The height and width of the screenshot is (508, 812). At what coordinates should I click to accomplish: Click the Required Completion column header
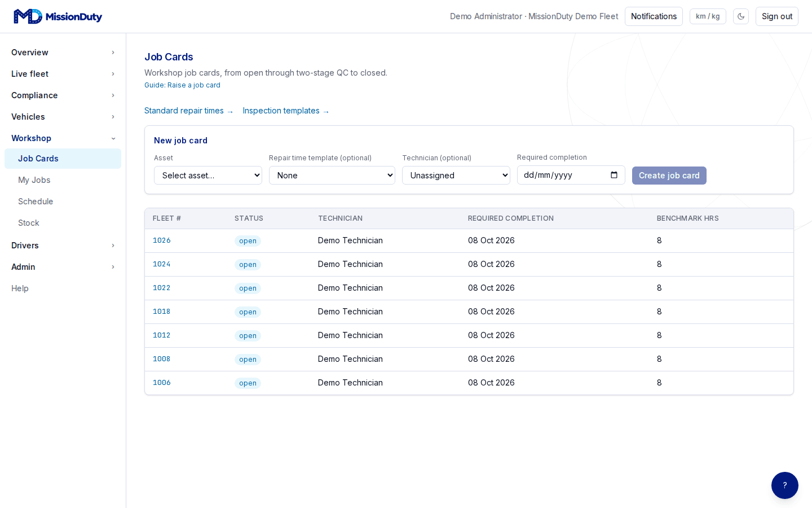511,218
